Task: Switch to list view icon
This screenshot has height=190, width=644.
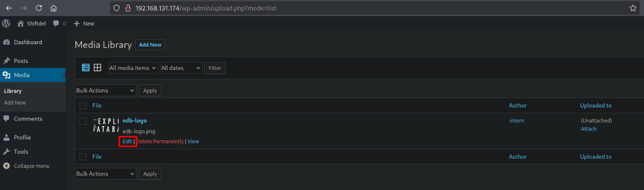Action: (86, 68)
